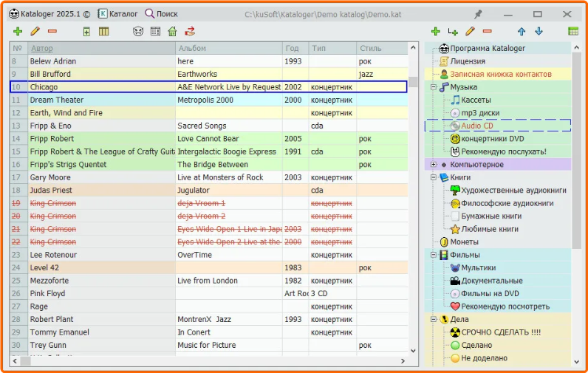
Task: Select СРОЧНО СДЕЛАТЬ !!!! tree item
Action: point(501,332)
